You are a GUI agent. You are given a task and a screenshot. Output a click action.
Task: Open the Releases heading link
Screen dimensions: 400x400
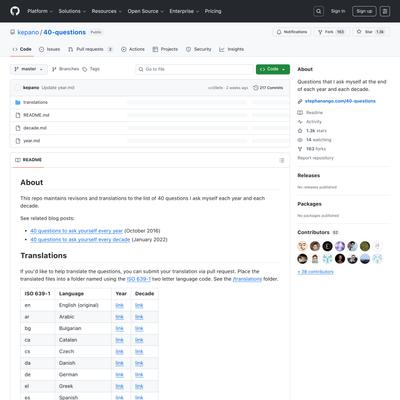point(309,175)
